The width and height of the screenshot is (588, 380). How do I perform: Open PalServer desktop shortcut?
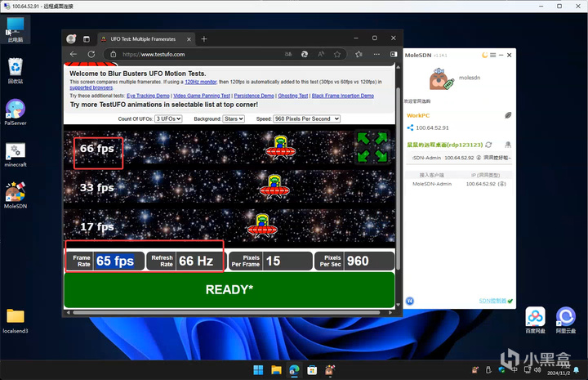point(16,112)
